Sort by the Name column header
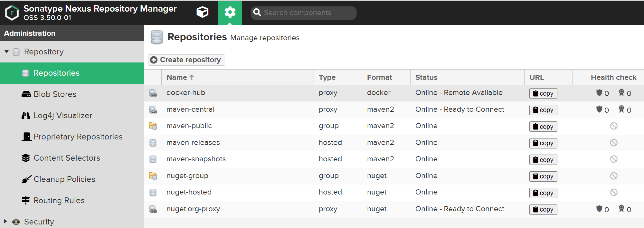644x228 pixels. click(x=237, y=77)
